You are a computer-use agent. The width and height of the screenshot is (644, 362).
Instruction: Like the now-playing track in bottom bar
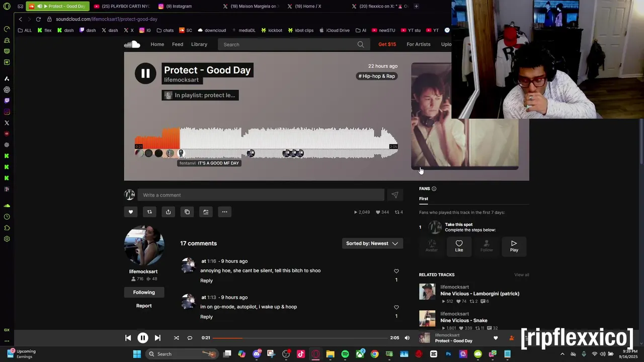496,338
